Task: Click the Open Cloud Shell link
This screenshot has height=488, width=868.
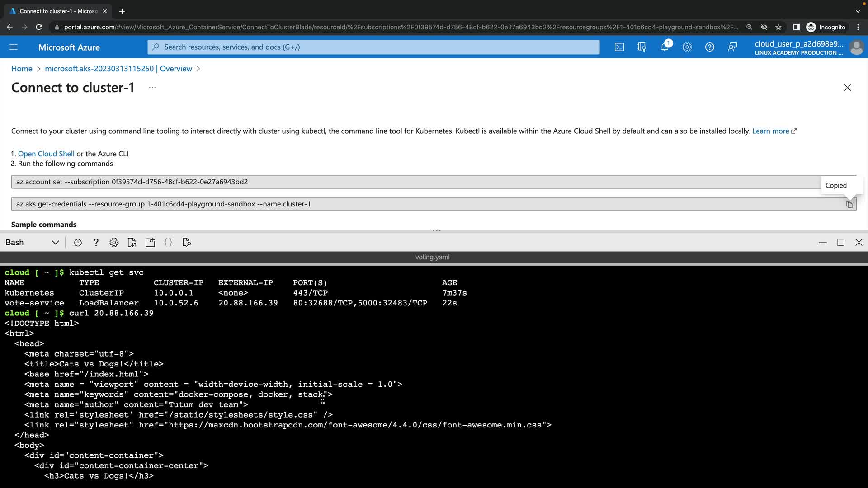Action: [x=46, y=154]
